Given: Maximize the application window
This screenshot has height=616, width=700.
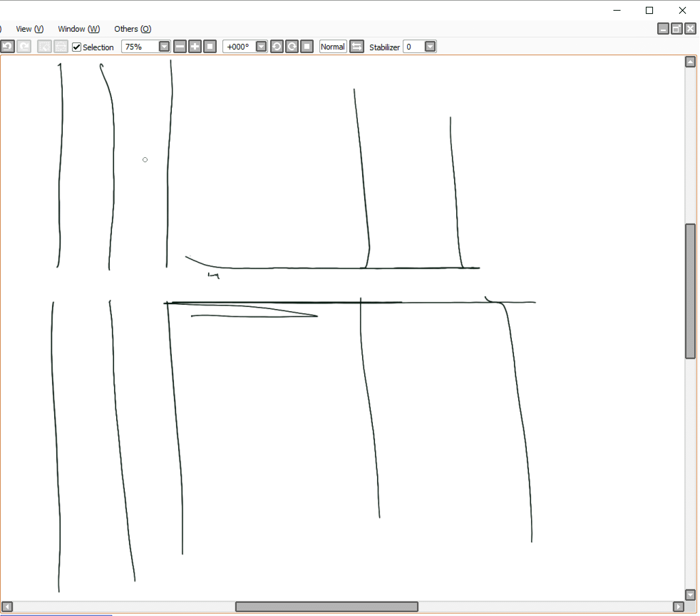Looking at the screenshot, I should pos(649,10).
